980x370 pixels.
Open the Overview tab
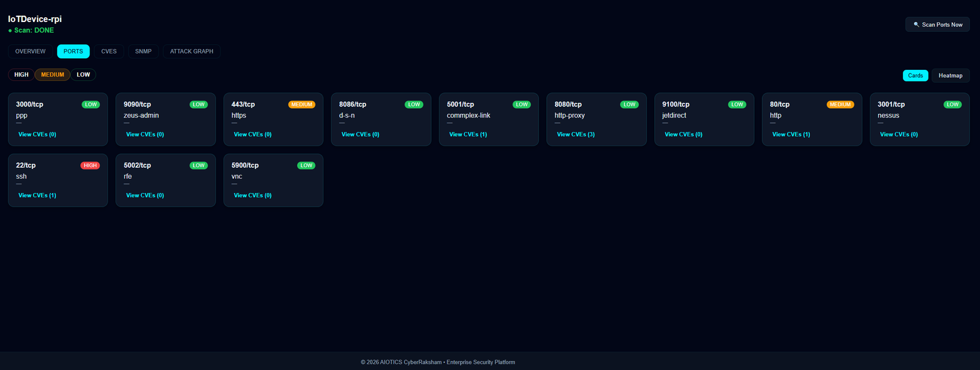31,51
